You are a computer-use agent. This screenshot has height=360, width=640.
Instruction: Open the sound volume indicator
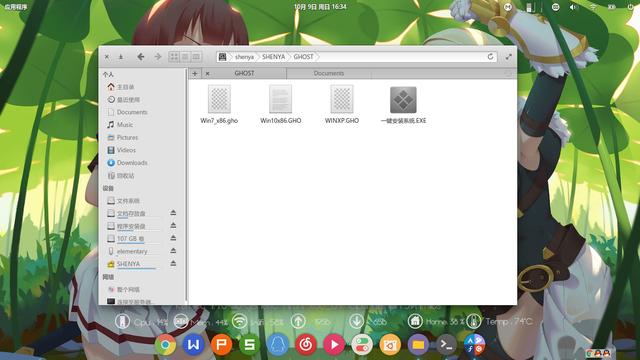(574, 7)
